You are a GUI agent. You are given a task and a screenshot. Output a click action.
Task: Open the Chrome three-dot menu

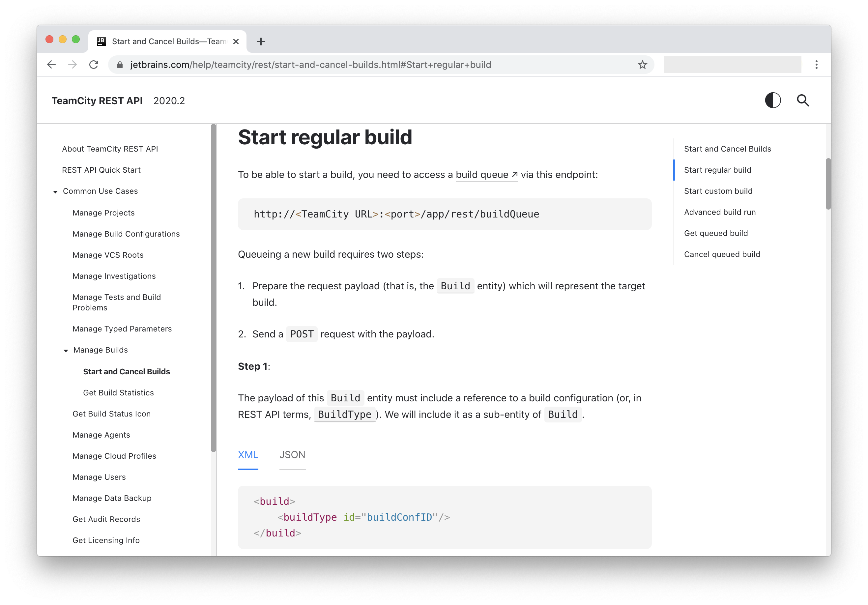pyautogui.click(x=817, y=65)
